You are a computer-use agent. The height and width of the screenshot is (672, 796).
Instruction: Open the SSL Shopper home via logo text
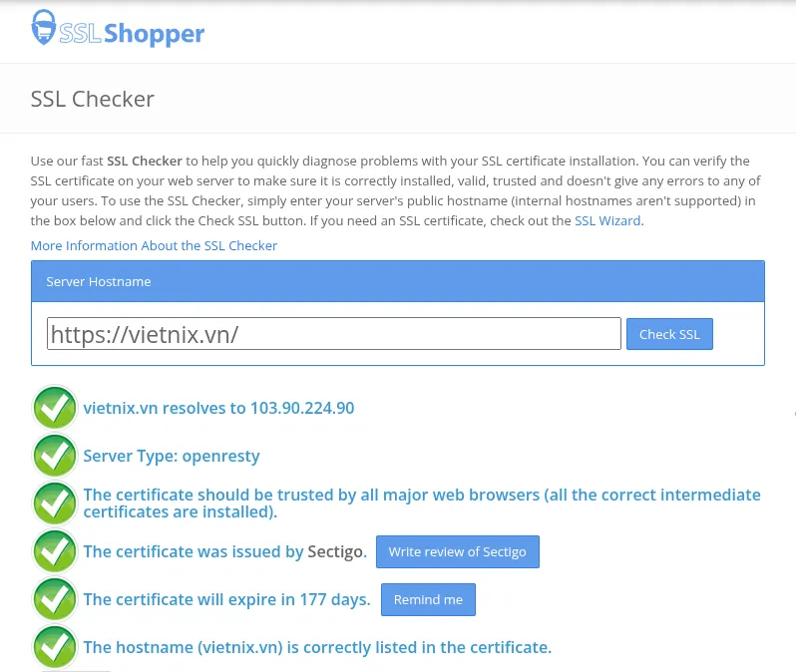(x=132, y=34)
